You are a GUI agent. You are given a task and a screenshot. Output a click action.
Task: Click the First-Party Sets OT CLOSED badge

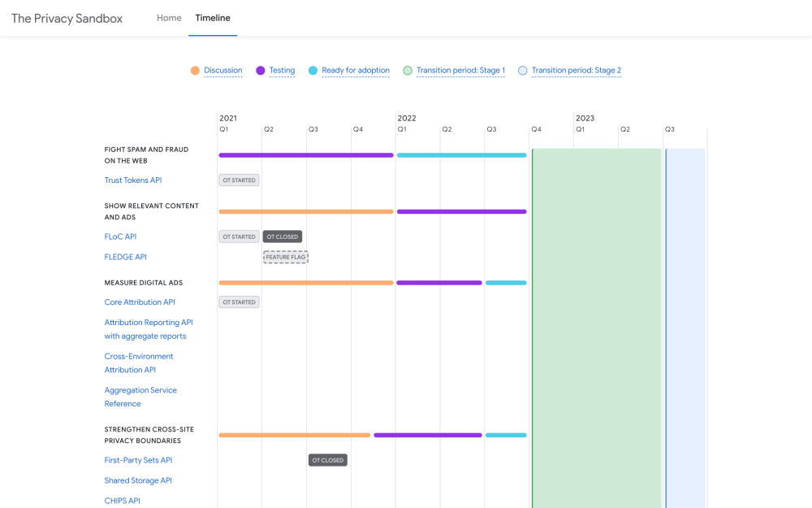pyautogui.click(x=327, y=460)
